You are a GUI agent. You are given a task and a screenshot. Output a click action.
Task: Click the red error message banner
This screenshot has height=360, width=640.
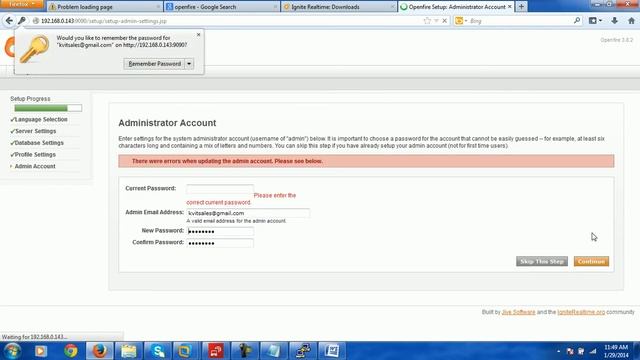(366, 161)
